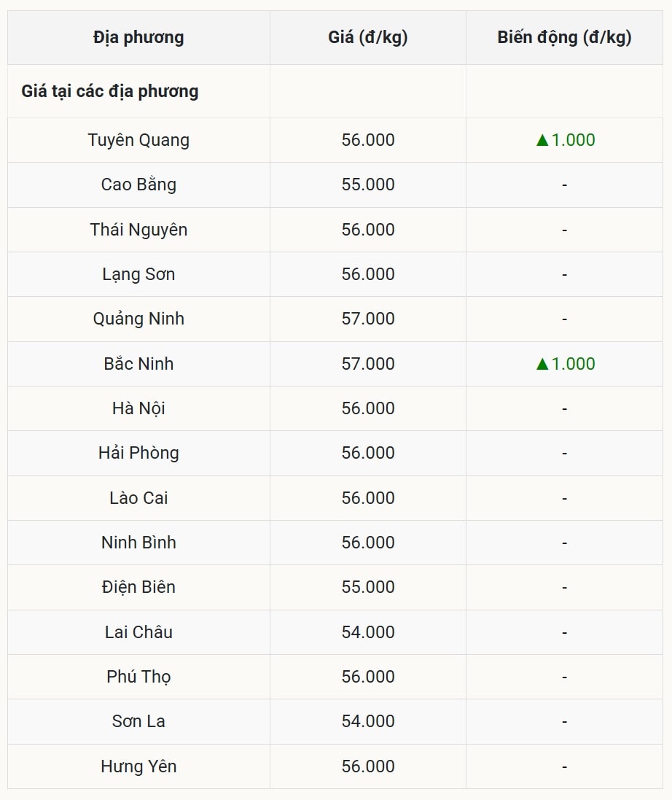Click the Điện Biên price 55.000
This screenshot has height=800, width=672.
[x=368, y=587]
